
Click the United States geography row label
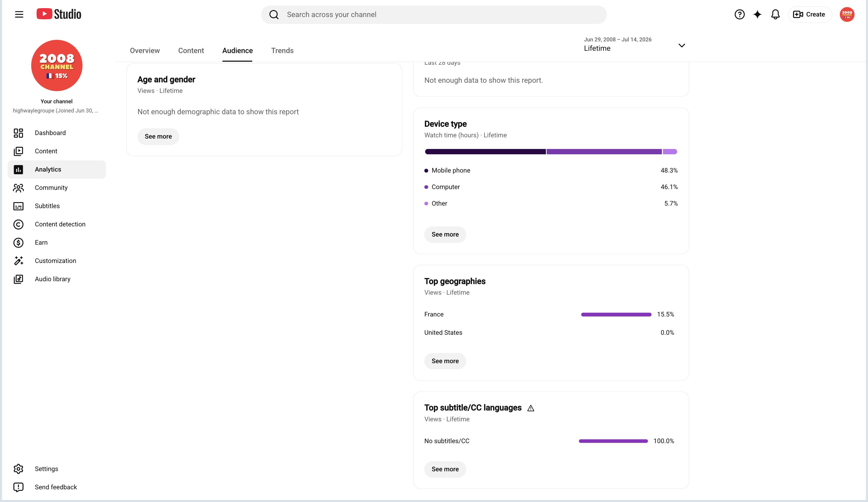443,333
